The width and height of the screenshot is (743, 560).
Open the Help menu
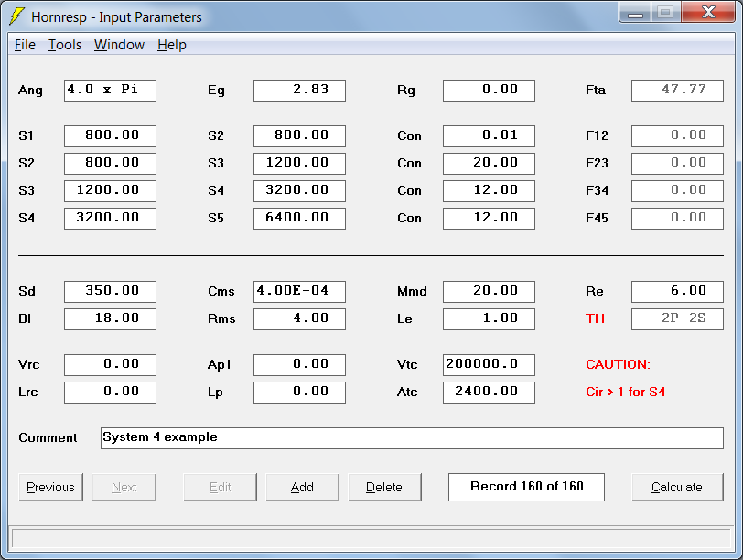171,45
